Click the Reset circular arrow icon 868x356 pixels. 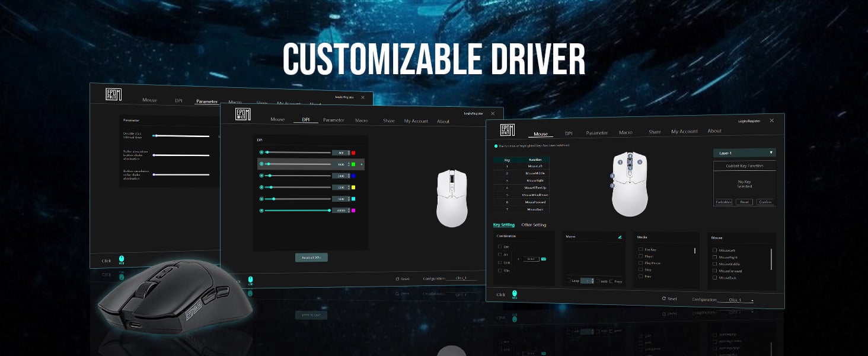[665, 298]
